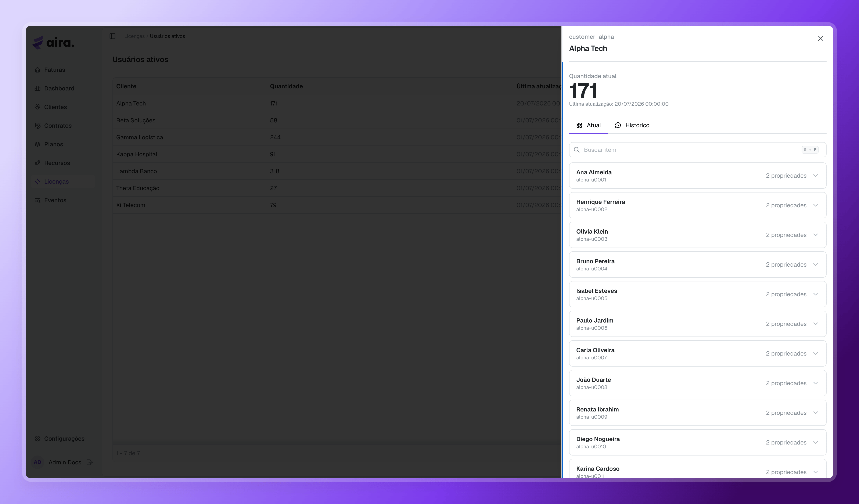Click the Faturas home icon in sidebar

coord(37,70)
